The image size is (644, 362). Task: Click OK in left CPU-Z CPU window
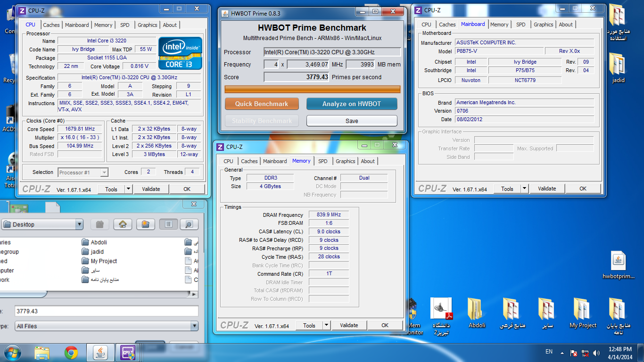[187, 189]
